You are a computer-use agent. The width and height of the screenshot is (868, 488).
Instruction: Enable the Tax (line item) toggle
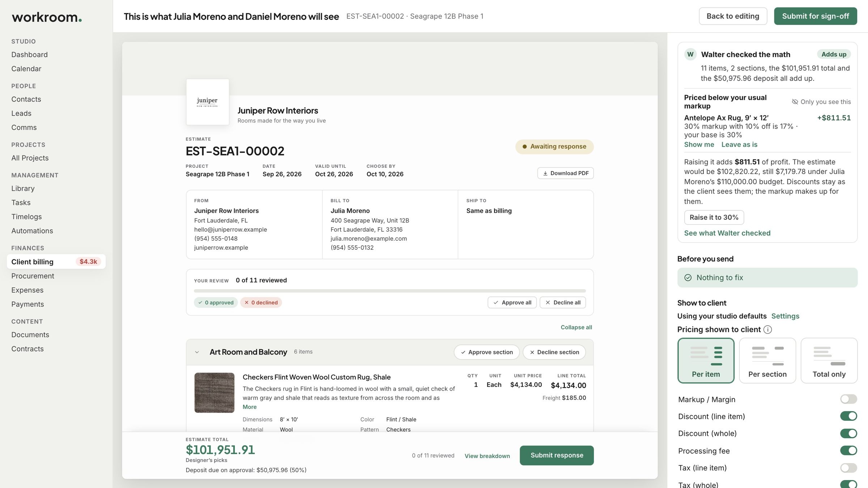848,468
